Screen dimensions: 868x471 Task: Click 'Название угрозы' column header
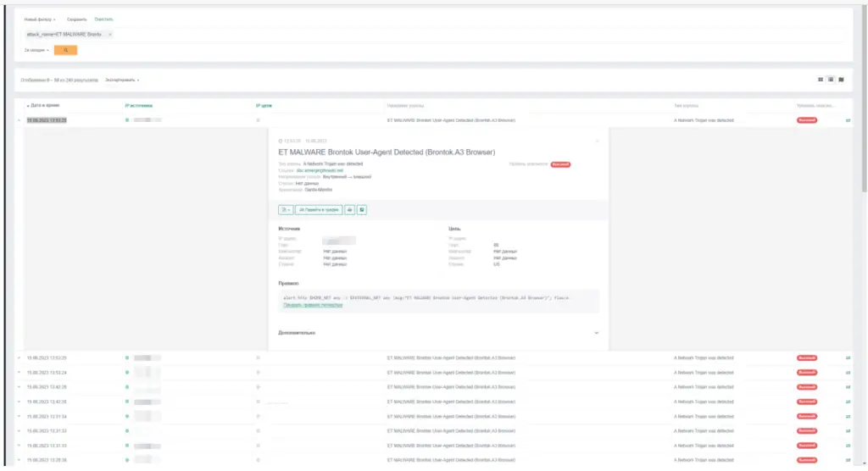405,105
